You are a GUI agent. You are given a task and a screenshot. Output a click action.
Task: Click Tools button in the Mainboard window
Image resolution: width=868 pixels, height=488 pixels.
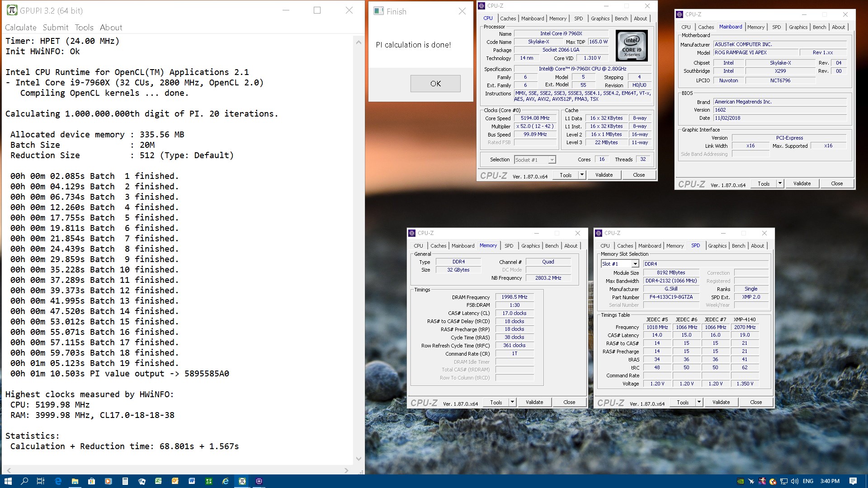click(x=764, y=183)
